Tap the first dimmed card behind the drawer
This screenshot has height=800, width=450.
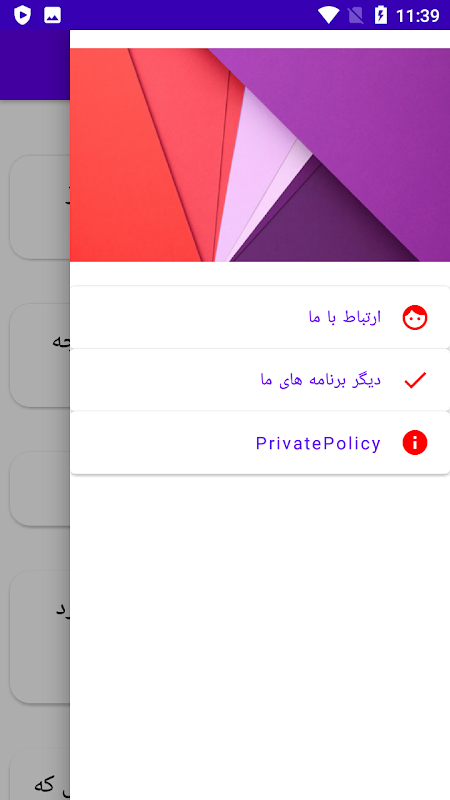click(40, 207)
